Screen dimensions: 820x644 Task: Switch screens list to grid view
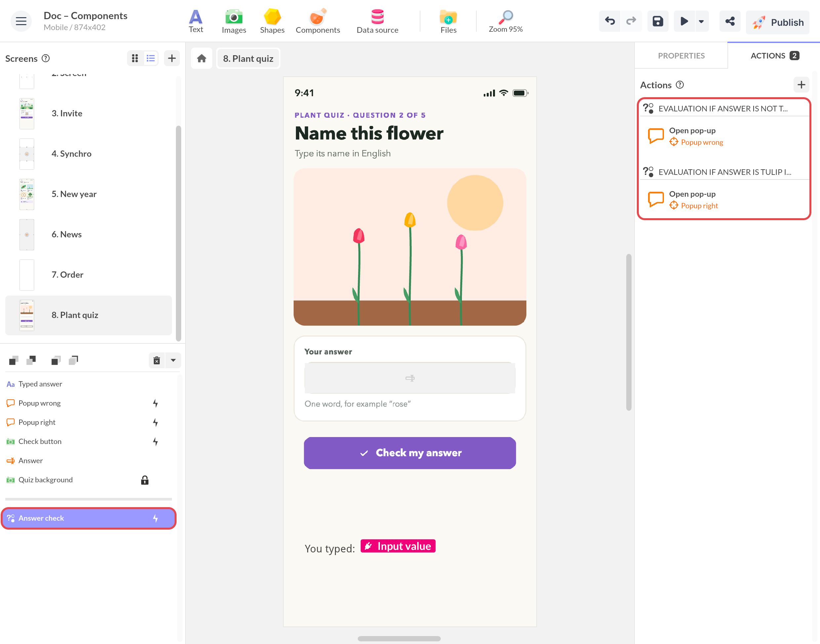[135, 58]
